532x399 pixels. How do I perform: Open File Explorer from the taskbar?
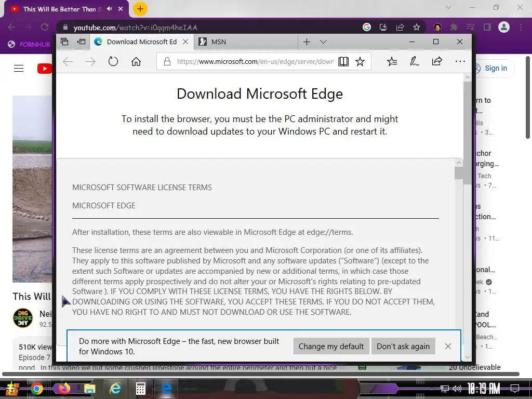point(89,389)
